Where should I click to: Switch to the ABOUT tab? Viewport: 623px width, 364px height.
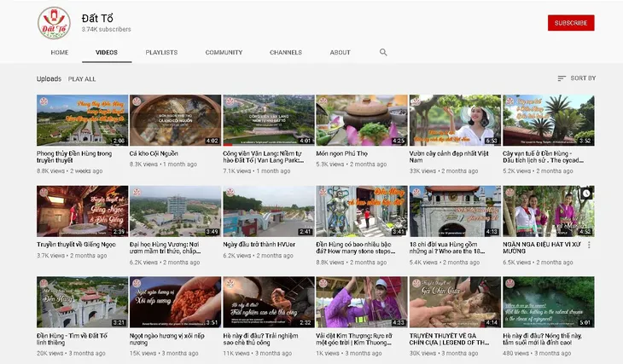click(x=341, y=52)
